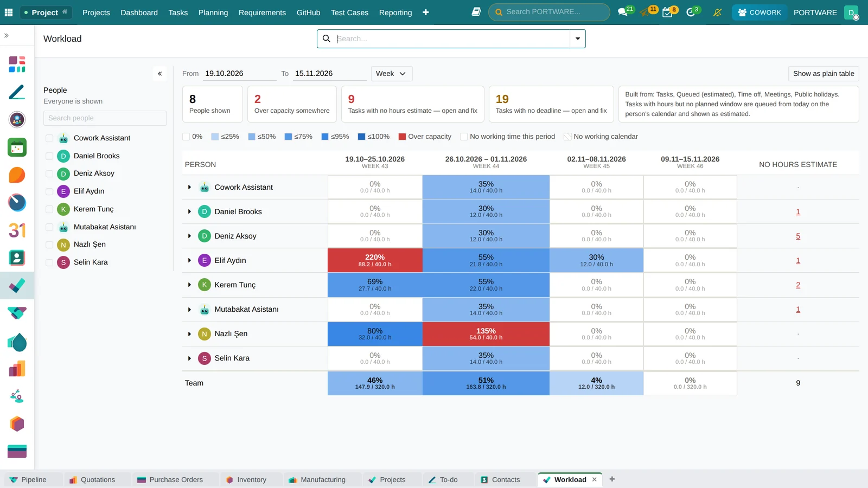
Task: Open the calendar icon showing 31 in sidebar
Action: [x=17, y=230]
